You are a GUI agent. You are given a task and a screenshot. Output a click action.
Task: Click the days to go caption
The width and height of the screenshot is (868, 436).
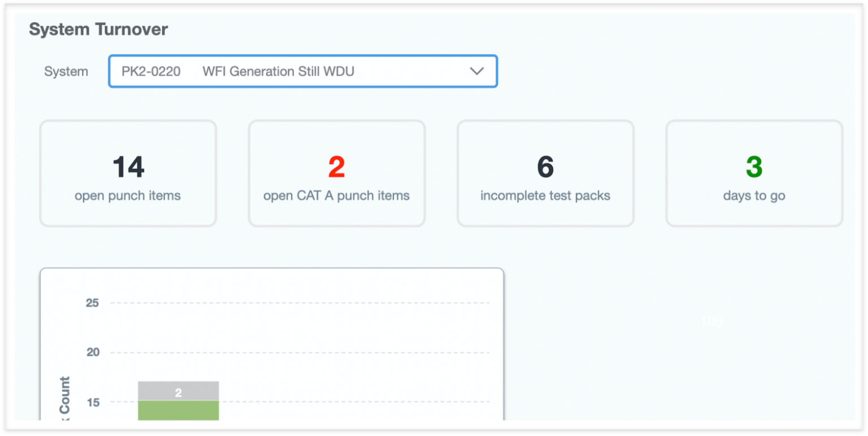click(754, 196)
